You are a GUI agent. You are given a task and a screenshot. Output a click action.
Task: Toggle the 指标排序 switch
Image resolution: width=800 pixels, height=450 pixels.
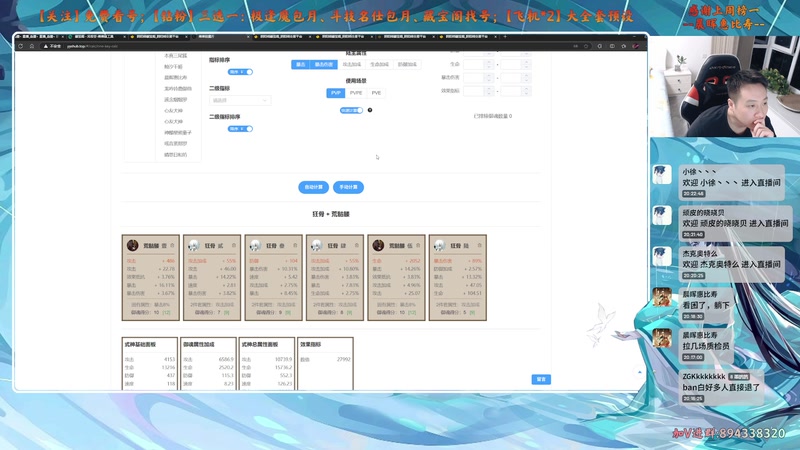click(240, 72)
